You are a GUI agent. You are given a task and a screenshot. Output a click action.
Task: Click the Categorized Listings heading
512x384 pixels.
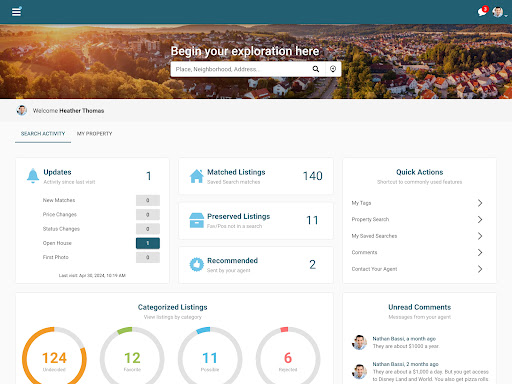coord(173,307)
